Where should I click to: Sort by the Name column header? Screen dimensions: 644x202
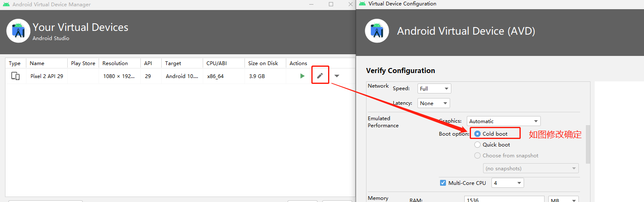coord(46,63)
